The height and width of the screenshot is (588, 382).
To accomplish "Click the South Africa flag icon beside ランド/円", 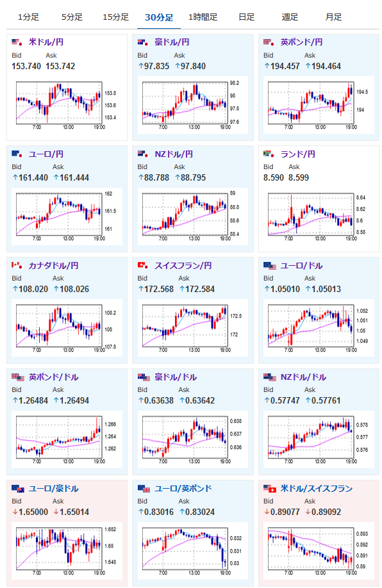I will (x=269, y=154).
